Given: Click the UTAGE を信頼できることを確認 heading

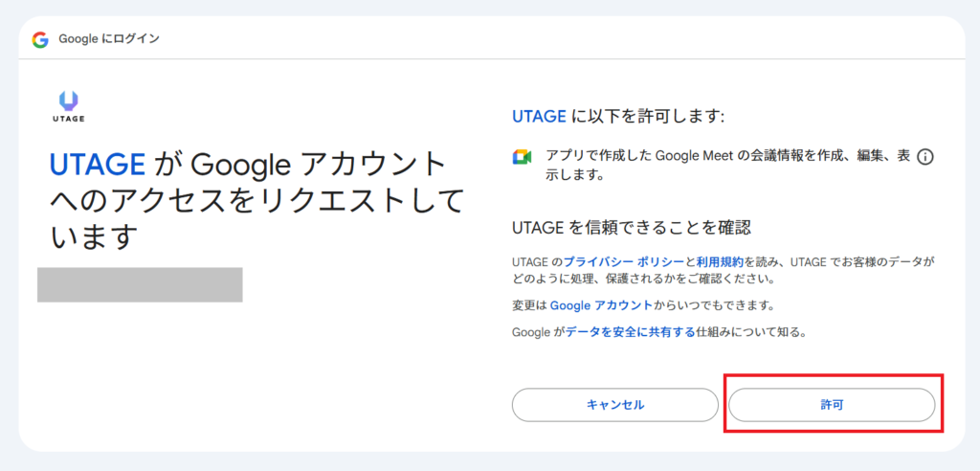Looking at the screenshot, I should click(631, 227).
